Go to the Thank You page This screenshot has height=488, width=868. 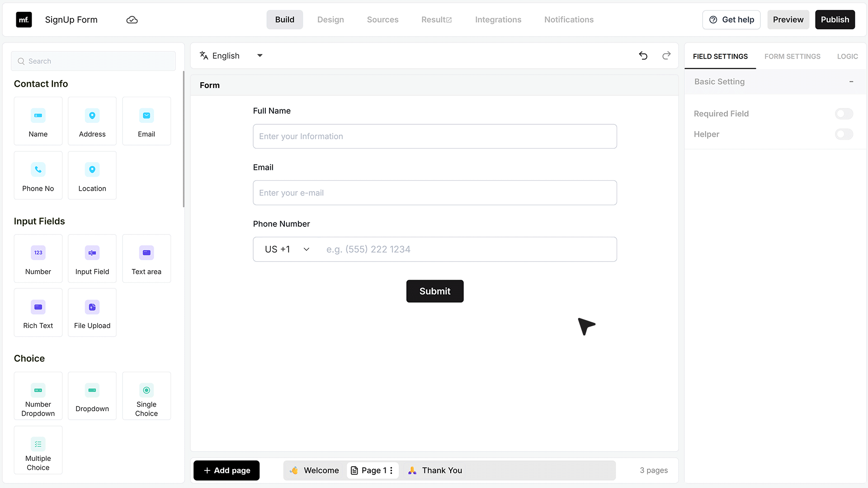click(435, 470)
